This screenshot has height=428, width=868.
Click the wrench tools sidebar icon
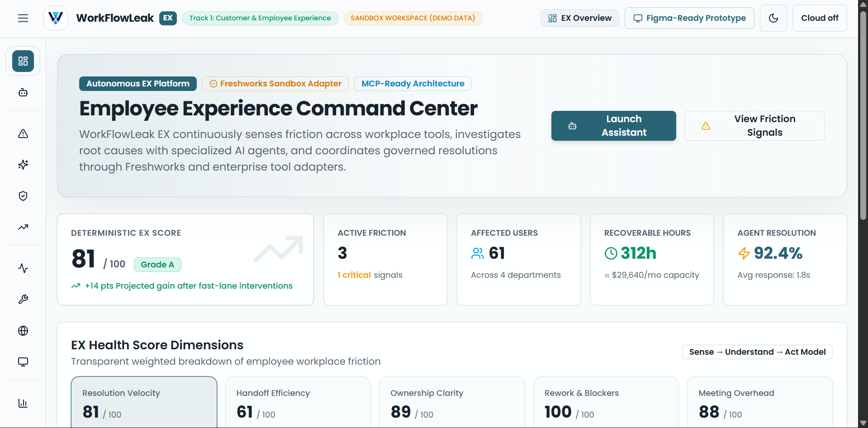[x=23, y=300]
